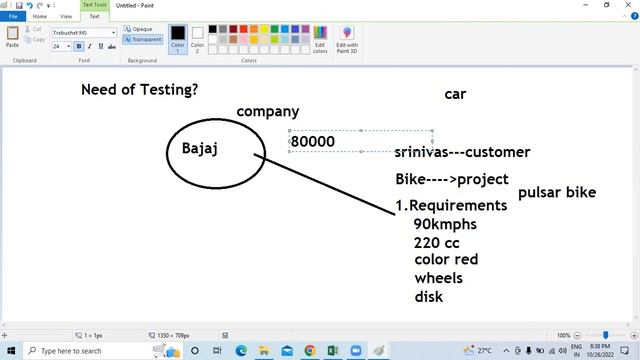Toggle Bold text formatting
This screenshot has width=640, height=360.
[79, 47]
